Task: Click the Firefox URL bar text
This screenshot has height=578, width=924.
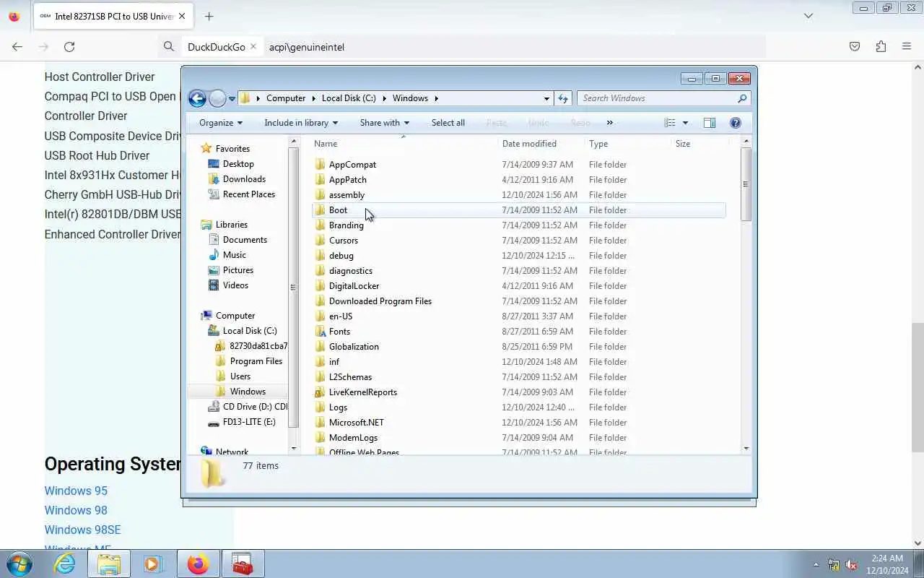Action: [307, 47]
